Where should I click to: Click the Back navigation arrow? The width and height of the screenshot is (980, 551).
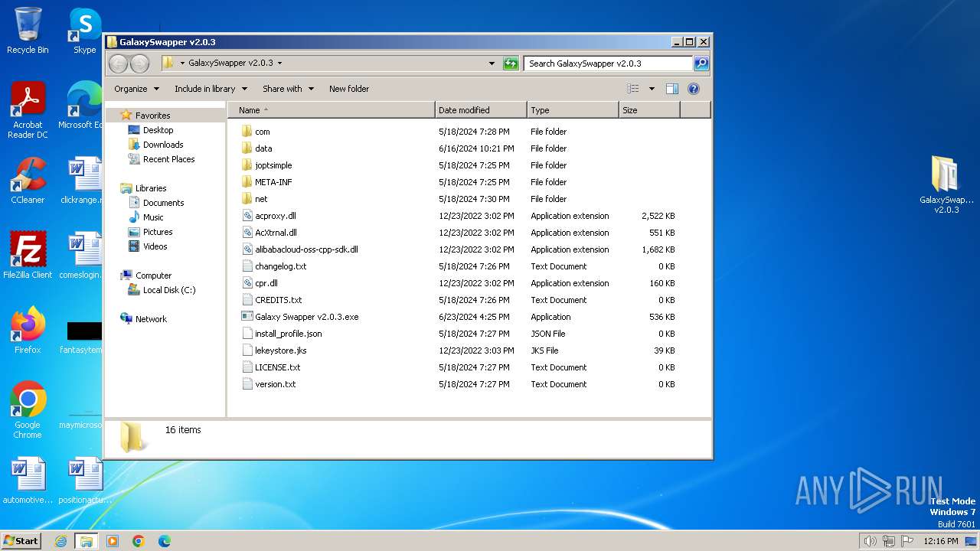[119, 64]
